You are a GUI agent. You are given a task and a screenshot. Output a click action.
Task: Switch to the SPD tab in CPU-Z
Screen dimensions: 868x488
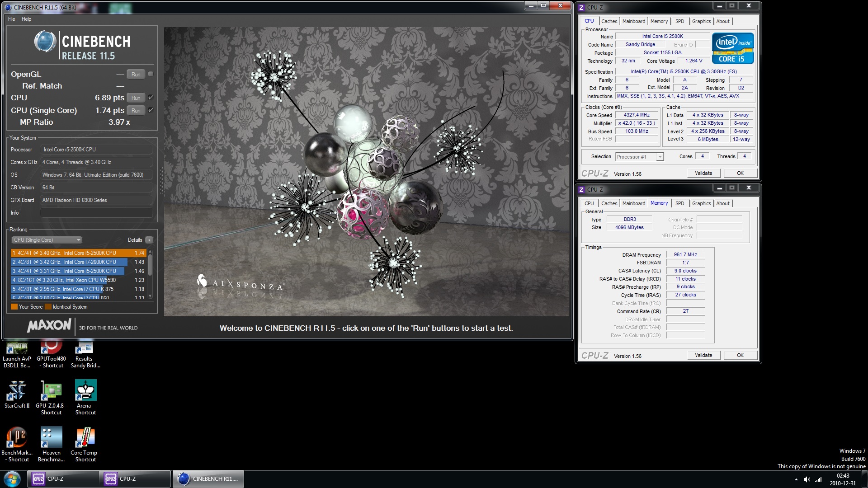[679, 21]
